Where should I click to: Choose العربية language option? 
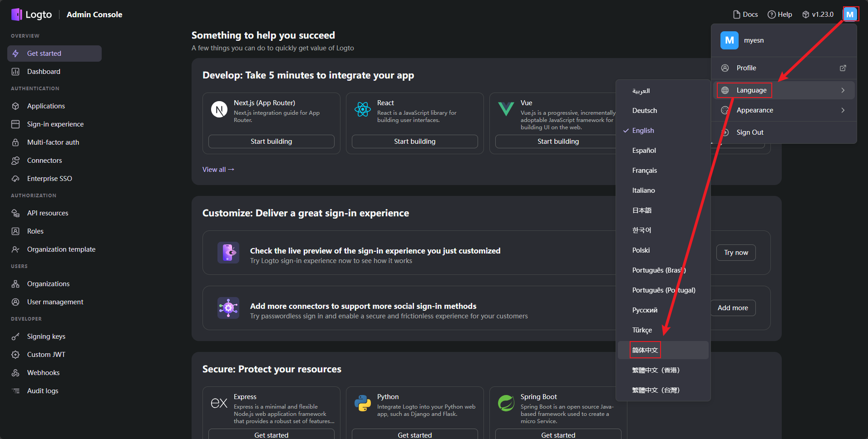[663, 91]
